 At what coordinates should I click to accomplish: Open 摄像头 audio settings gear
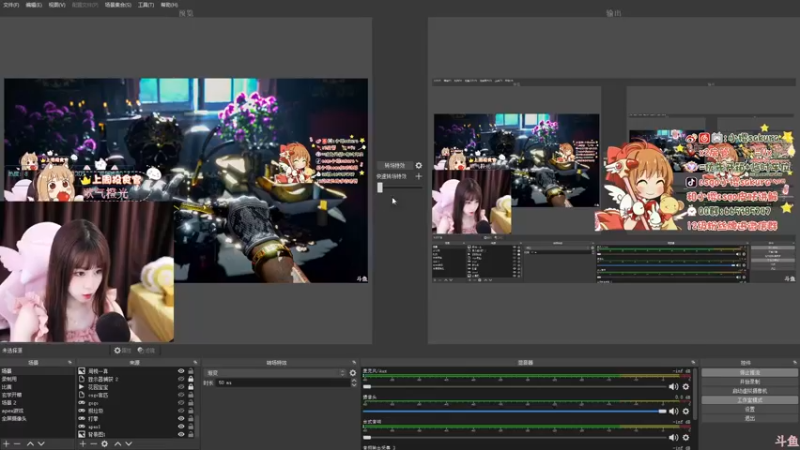pos(686,411)
